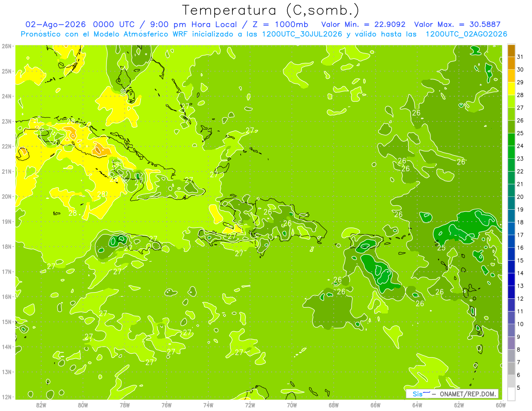Click the color scale label 16
The height and width of the screenshot is (411, 532).
pos(520,247)
